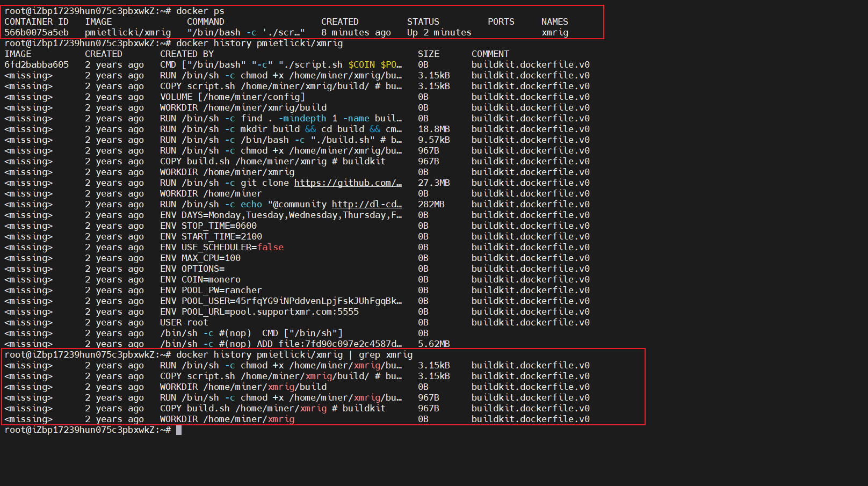Screen dimensions: 868x486
Task: Click the CONTAINER ID column header
Action: [x=37, y=21]
